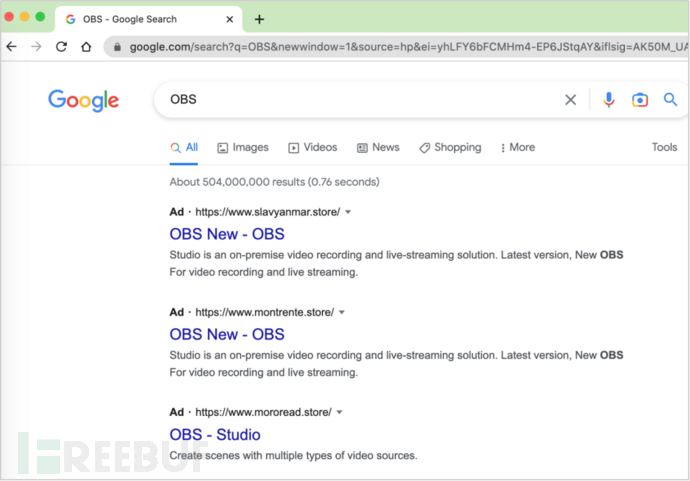Start voice search with the microphone icon
Viewport: 690px width, 481px height.
point(609,100)
